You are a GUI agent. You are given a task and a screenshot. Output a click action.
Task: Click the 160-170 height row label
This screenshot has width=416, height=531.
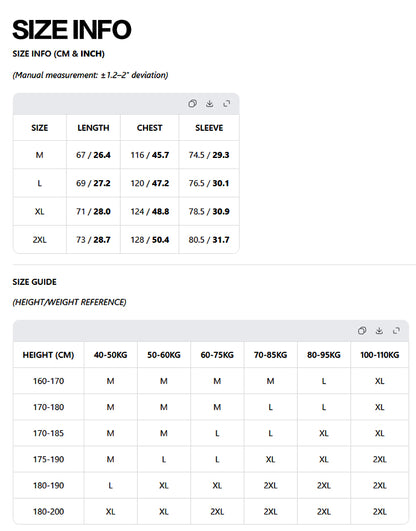[x=48, y=381]
